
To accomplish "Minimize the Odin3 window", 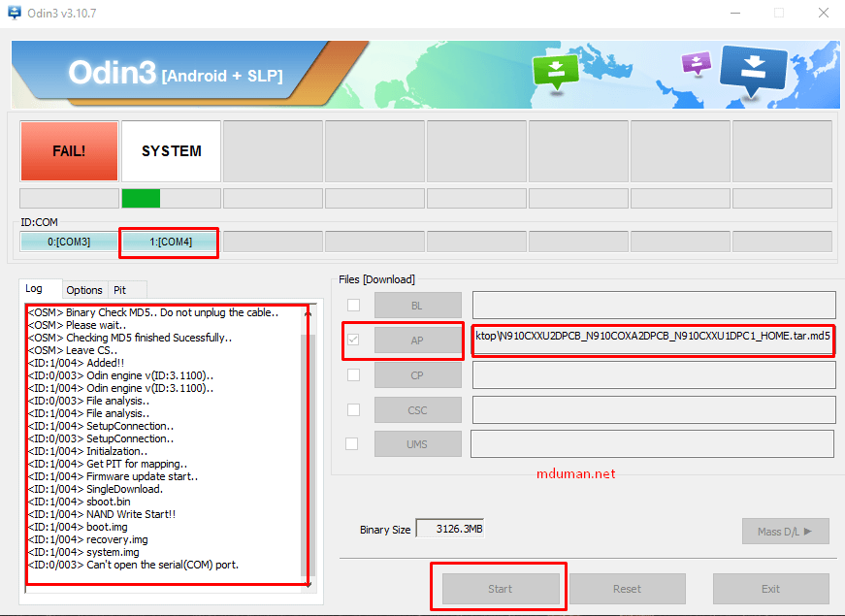I will (x=735, y=13).
